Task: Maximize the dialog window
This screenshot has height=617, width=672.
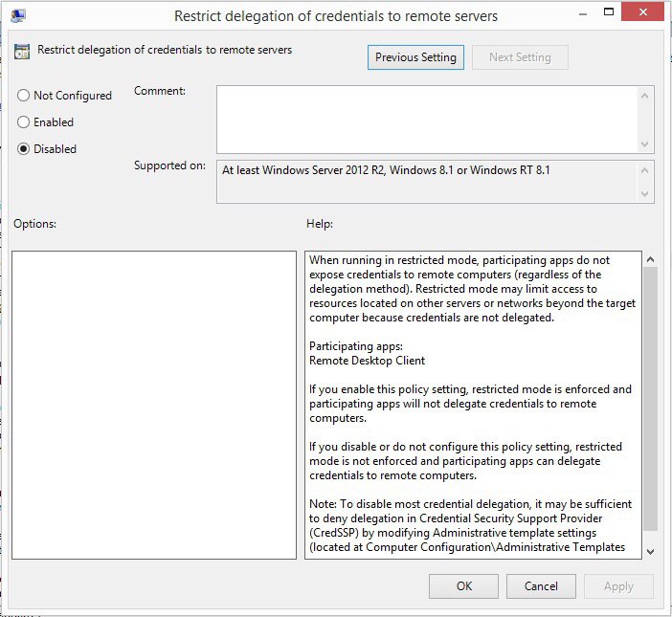Action: (x=609, y=12)
